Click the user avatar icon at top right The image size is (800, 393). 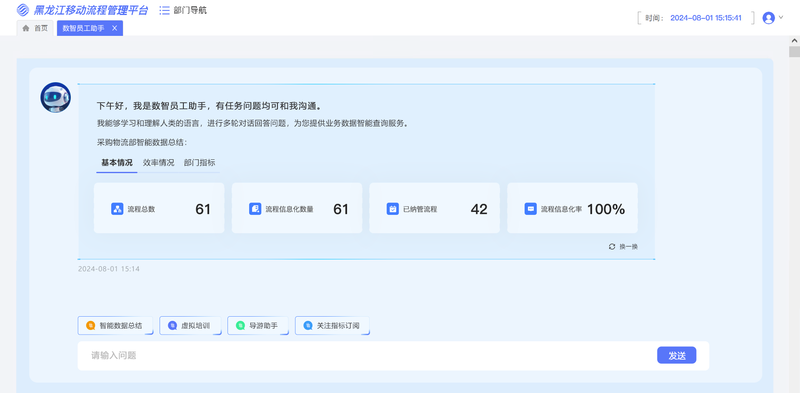[x=768, y=18]
